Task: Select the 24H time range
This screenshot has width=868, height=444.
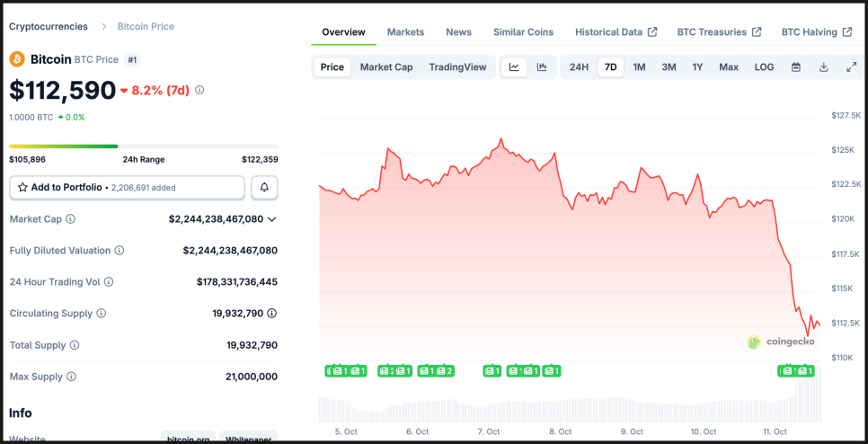Action: pos(579,67)
